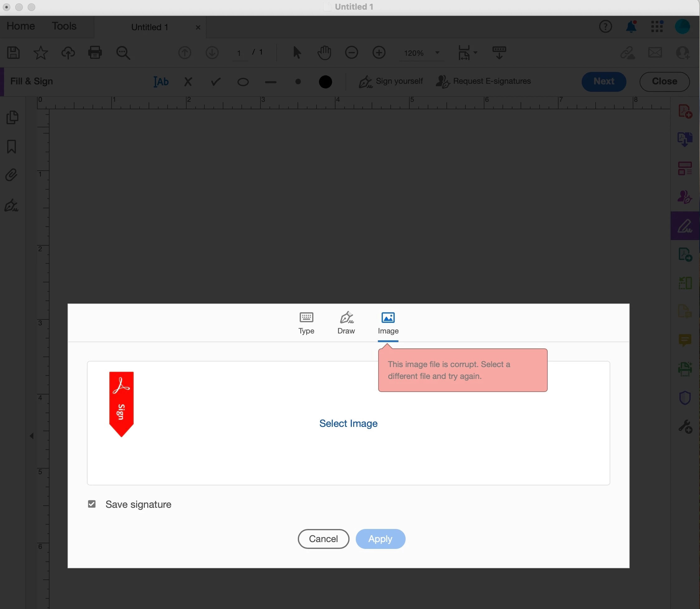Screen dimensions: 700x609
Task: Click the Select Image link
Action: pos(348,423)
